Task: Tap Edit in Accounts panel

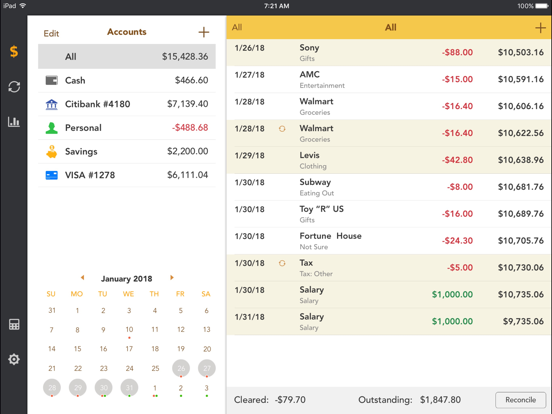Action: pyautogui.click(x=51, y=33)
